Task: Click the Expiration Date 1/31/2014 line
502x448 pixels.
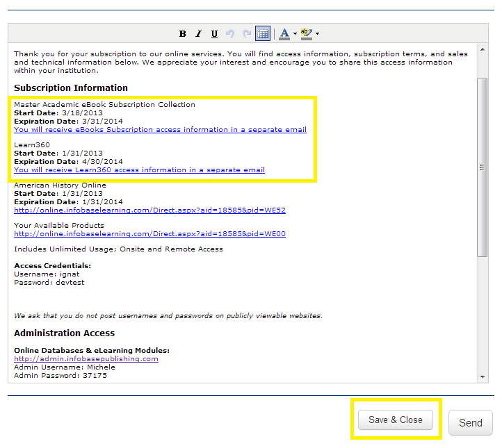Action: 68,202
